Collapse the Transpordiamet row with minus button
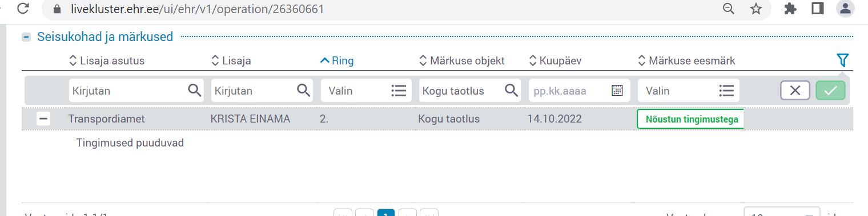The width and height of the screenshot is (868, 216). (43, 119)
